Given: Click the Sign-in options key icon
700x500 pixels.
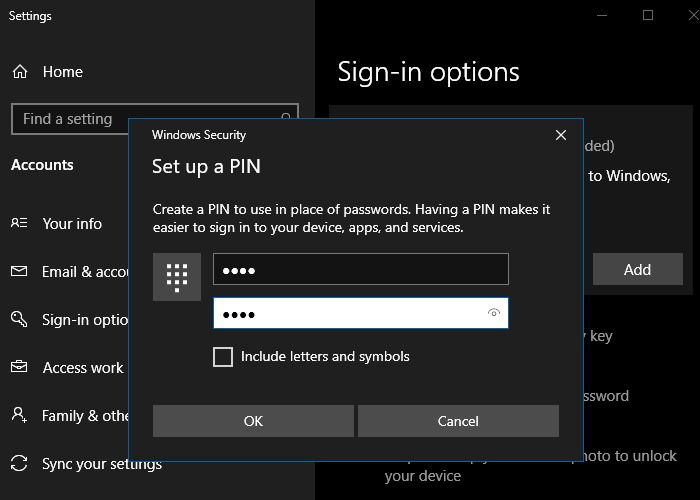Looking at the screenshot, I should click(19, 319).
